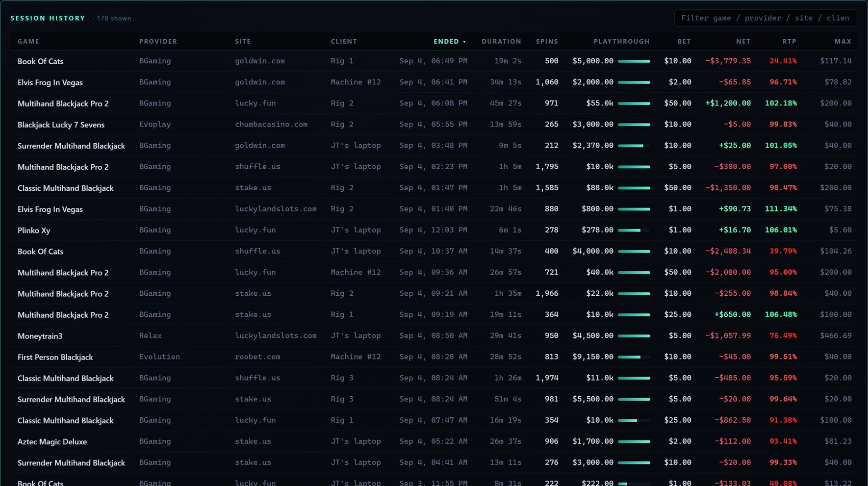Click the Evolution provider cell
The image size is (868, 486).
coord(159,357)
